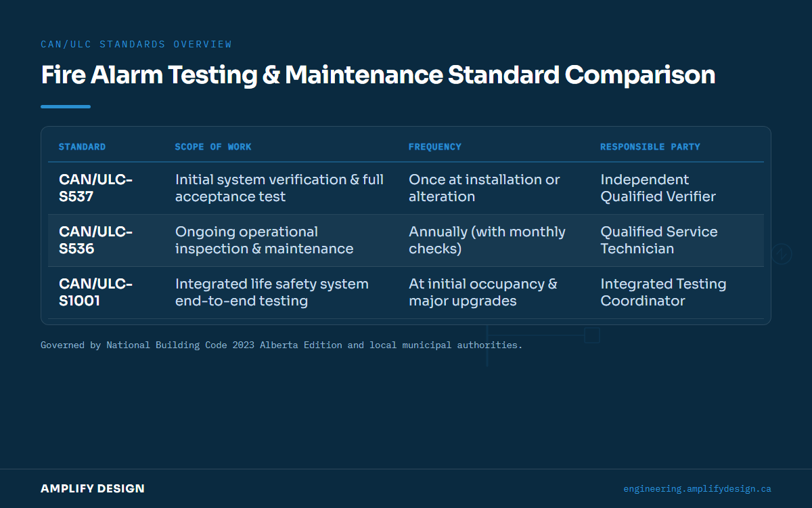The image size is (812, 508).
Task: Click the 'CAN/ULC STANDARDS OVERVIEW' label
Action: pos(136,44)
